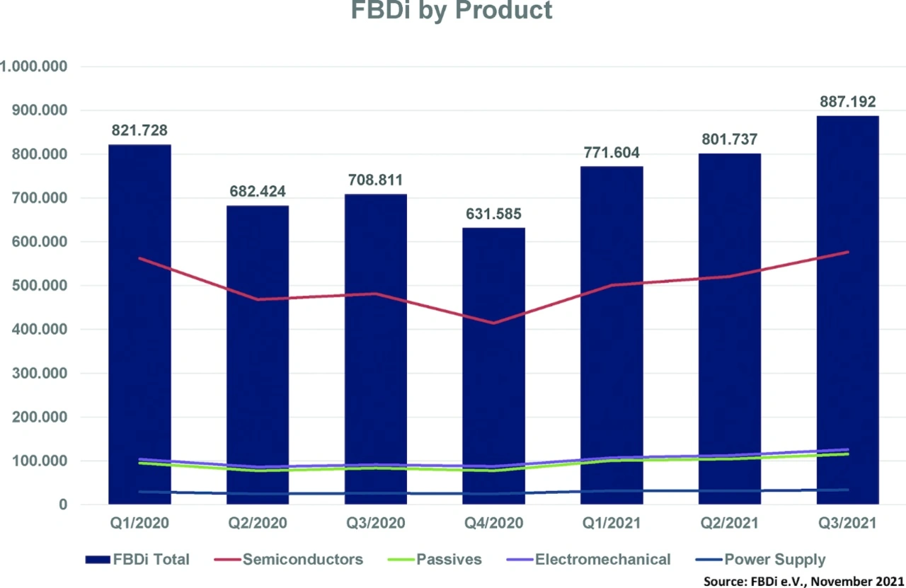
Task: Click the 771.604 data label
Action: point(612,152)
